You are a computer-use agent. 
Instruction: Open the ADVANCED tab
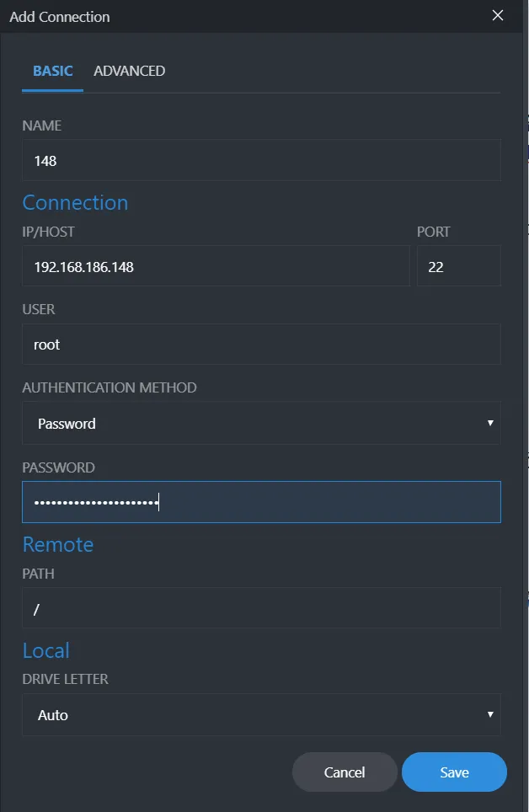[x=129, y=72]
